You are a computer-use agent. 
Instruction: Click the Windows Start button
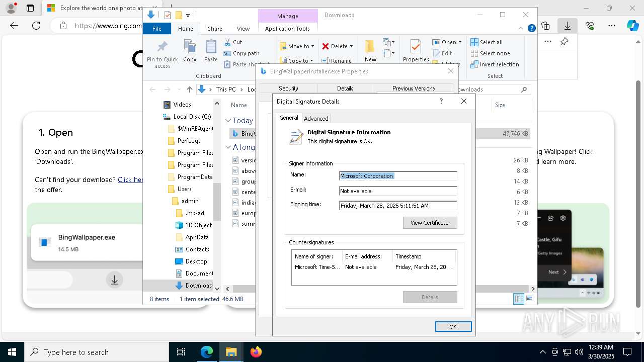click(x=12, y=352)
